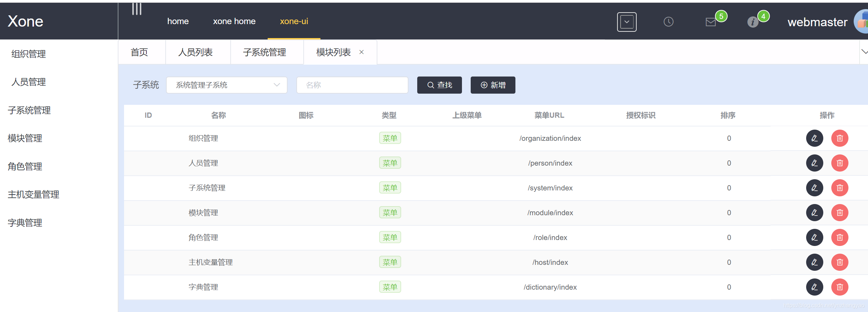This screenshot has width=868, height=312.
Task: Open the info notifications icon
Action: click(753, 22)
